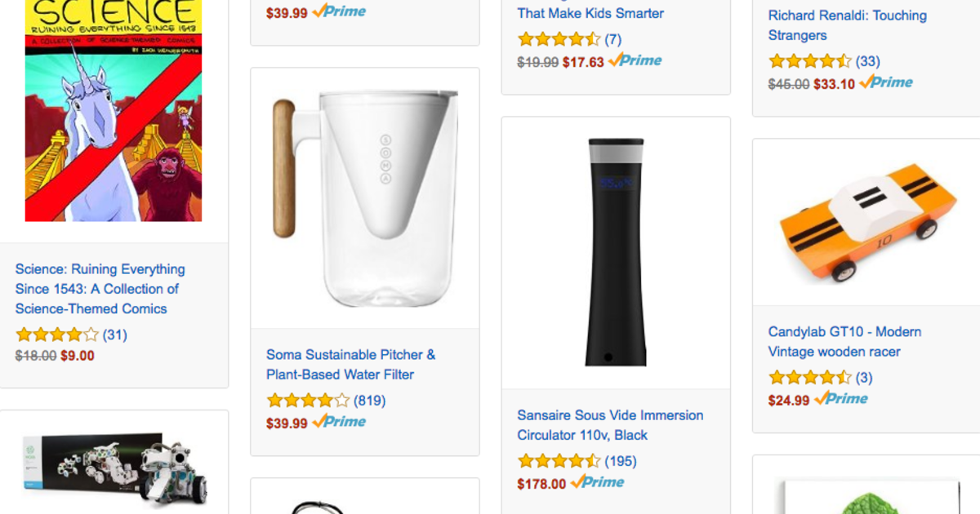Click star rating of Sansaire circulator
The height and width of the screenshot is (514, 980).
559,461
